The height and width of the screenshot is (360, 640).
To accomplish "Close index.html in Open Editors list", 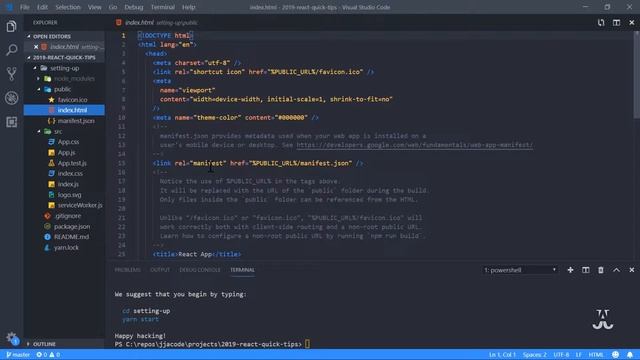I will click(36, 47).
